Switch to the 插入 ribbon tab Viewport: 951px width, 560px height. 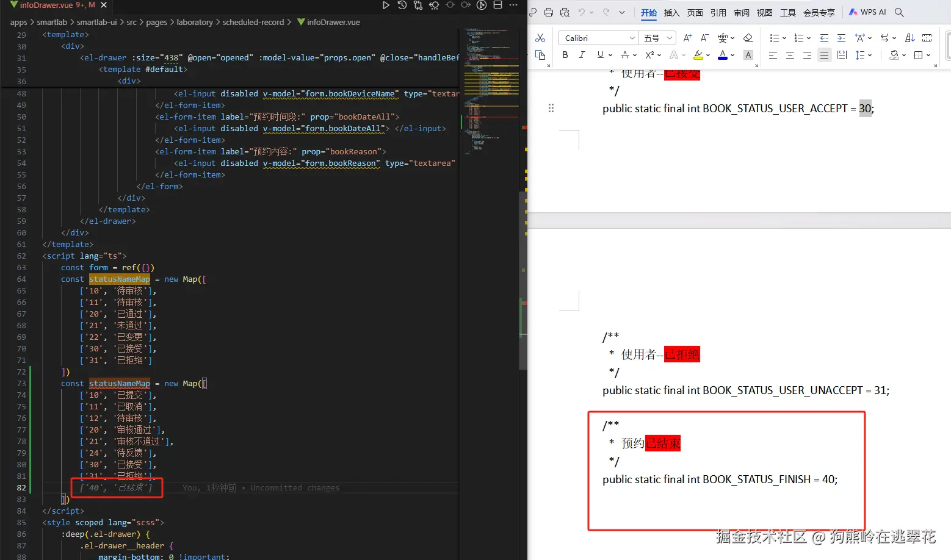[671, 13]
